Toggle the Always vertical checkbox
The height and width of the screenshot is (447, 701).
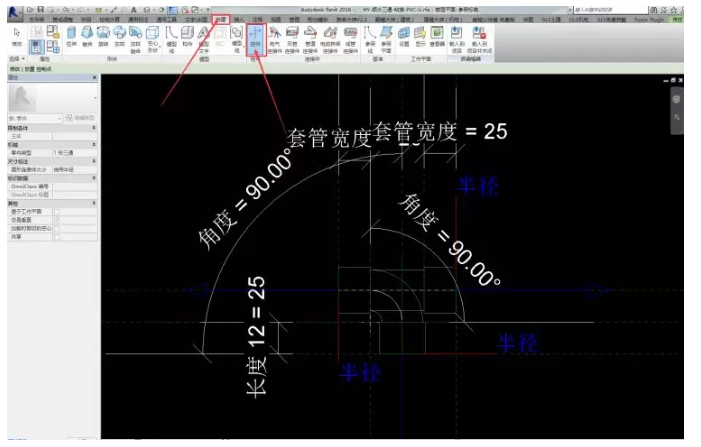pyautogui.click(x=58, y=219)
